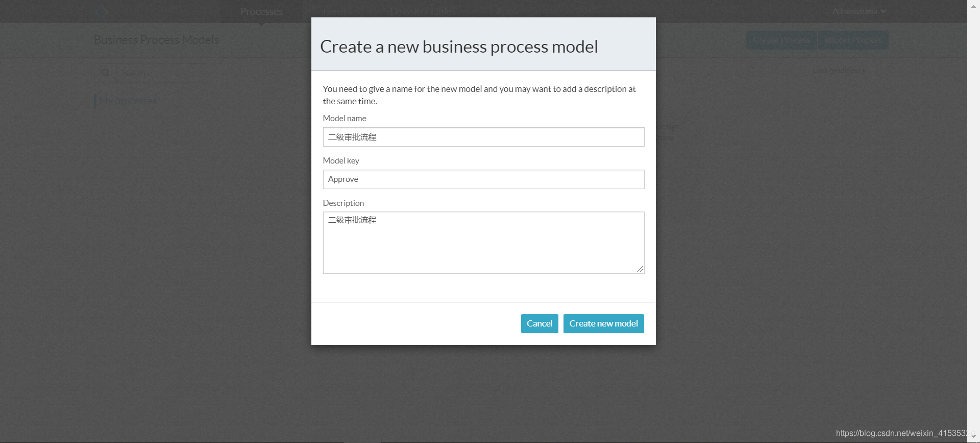Click the dimmed Import Process button

tap(853, 40)
